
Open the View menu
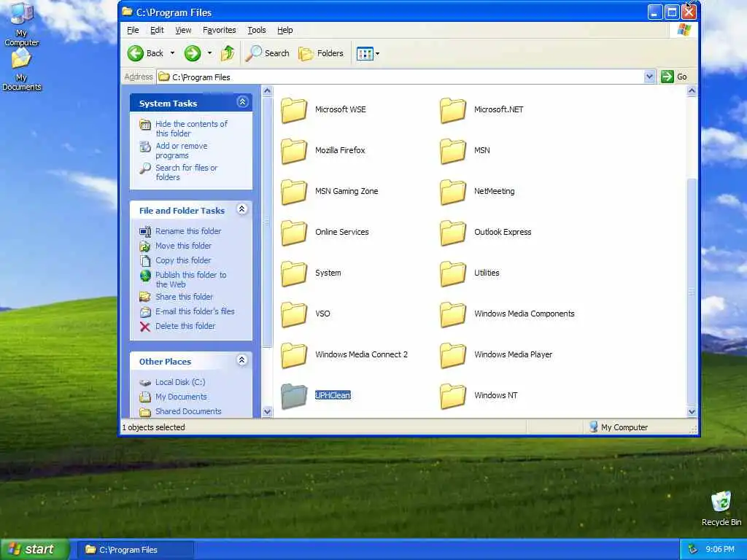[183, 30]
